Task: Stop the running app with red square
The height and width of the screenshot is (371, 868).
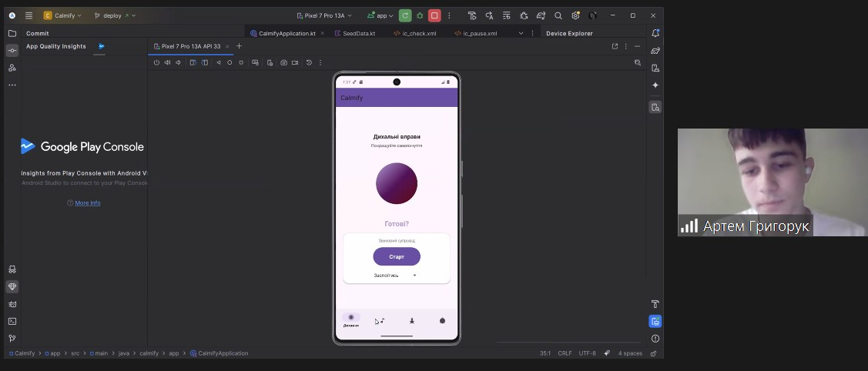Action: pyautogui.click(x=434, y=15)
